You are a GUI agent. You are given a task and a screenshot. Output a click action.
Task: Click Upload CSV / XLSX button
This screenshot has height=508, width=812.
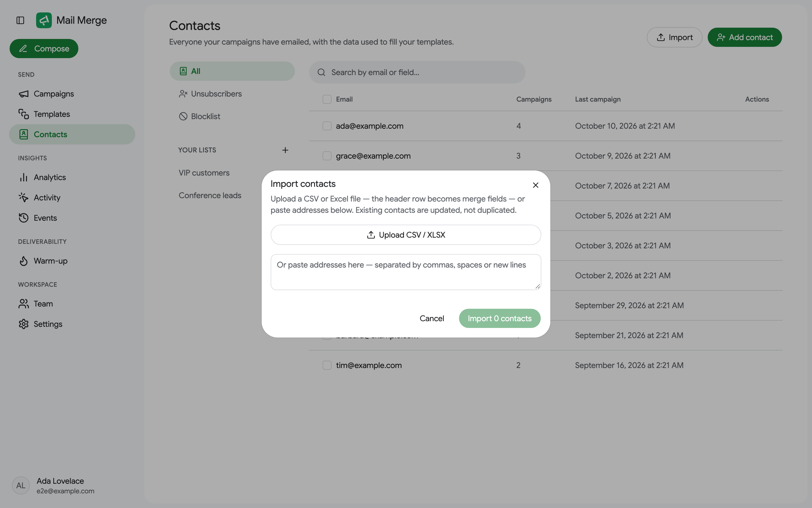coord(406,235)
